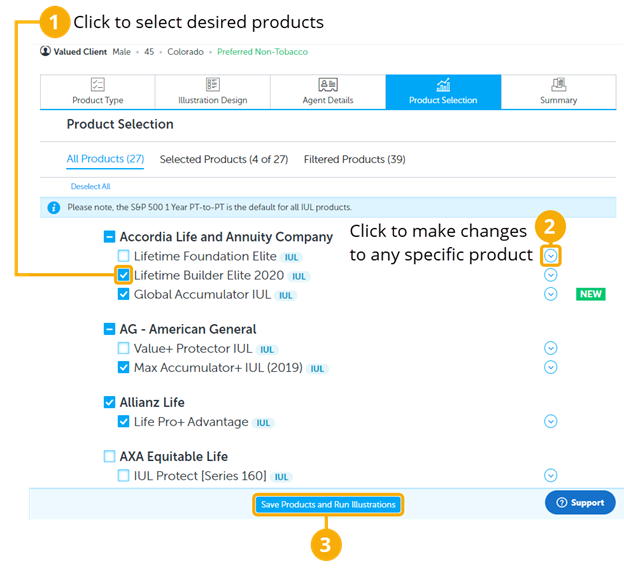
Task: Expand options for Lifetime Foundation Elite
Action: click(550, 256)
